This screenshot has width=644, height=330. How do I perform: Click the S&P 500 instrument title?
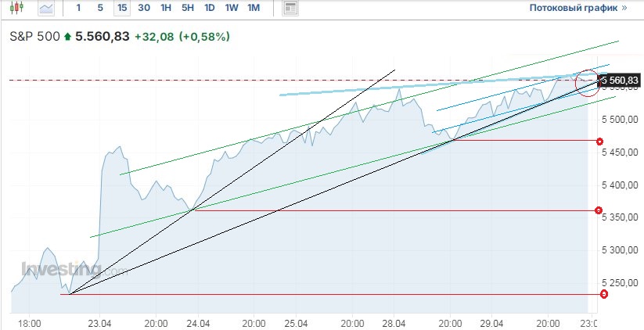(34, 37)
